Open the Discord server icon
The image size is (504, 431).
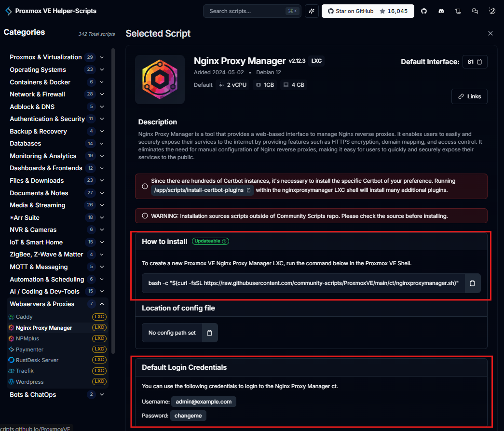click(441, 11)
